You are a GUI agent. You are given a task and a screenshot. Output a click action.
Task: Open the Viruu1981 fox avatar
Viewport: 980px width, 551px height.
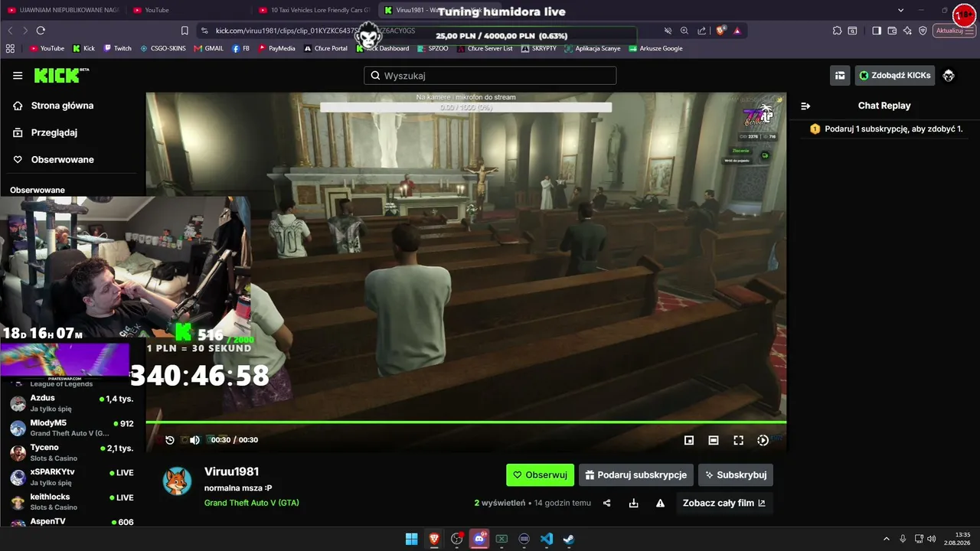click(x=178, y=481)
